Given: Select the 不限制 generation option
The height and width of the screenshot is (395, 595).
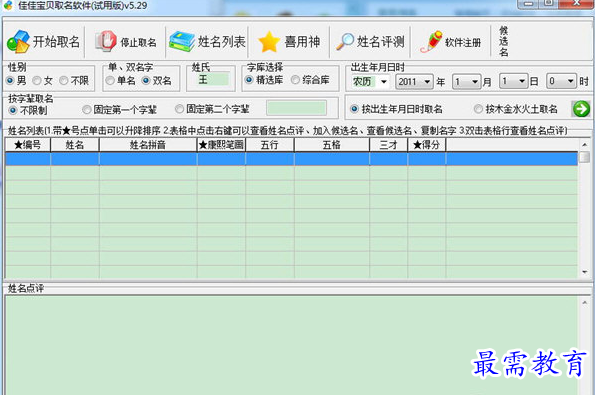Looking at the screenshot, I should coord(13,110).
